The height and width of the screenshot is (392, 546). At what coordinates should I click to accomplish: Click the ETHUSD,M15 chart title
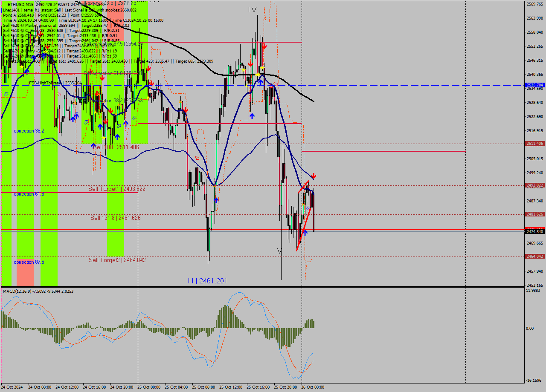(21, 4)
